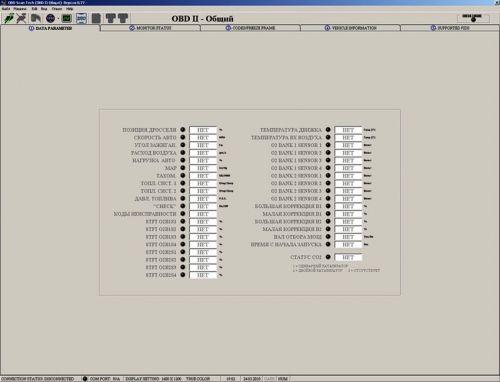Go to the SUPPORTED PIDS tab
Image resolution: width=500 pixels, height=382 pixels.
coord(450,28)
